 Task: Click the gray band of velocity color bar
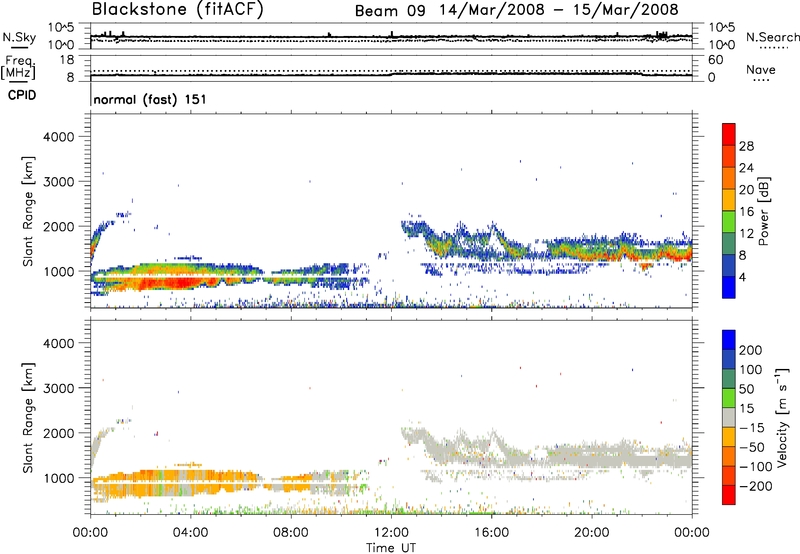729,418
